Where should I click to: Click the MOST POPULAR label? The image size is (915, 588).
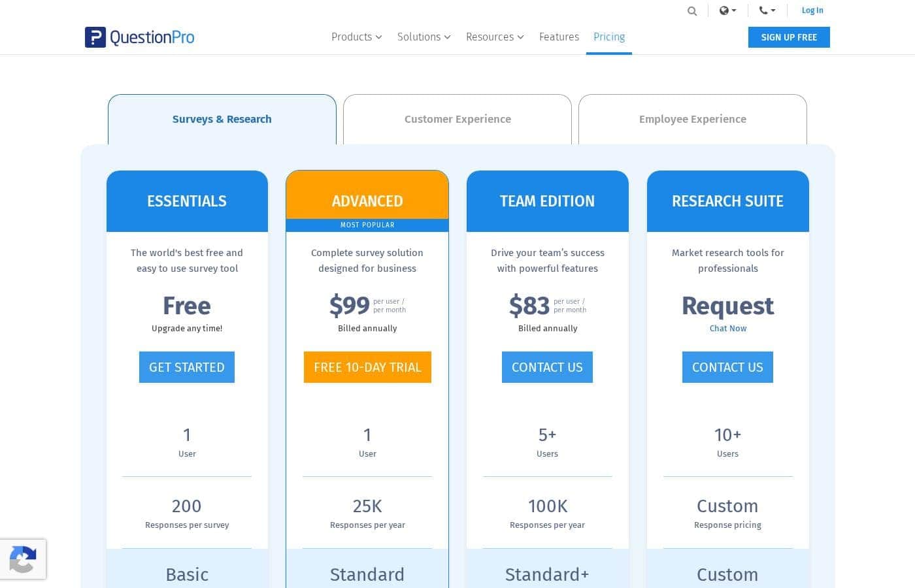click(x=367, y=225)
